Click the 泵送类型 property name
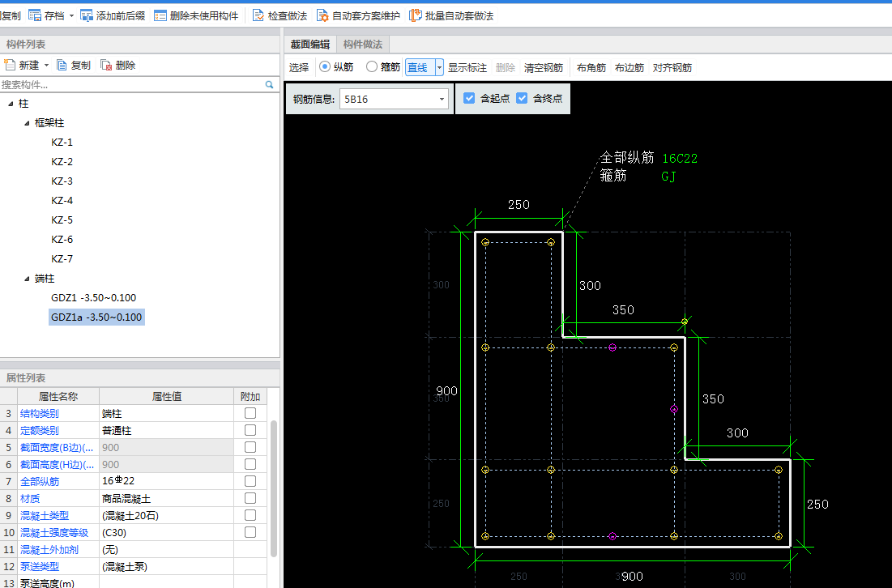Screen dimensions: 892x588 coord(40,566)
